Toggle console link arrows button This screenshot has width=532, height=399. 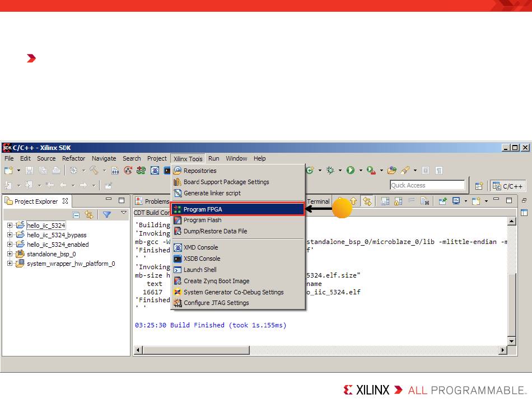click(367, 201)
